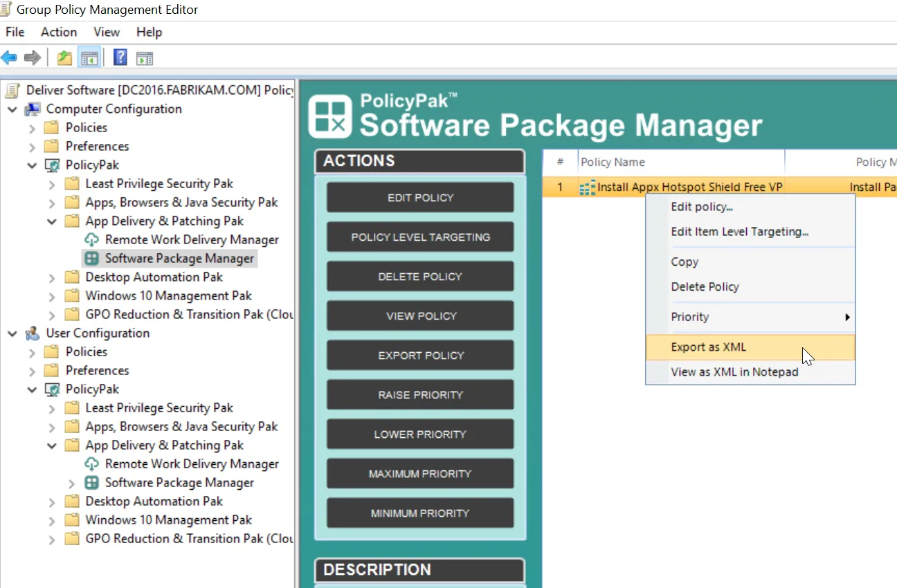Click the Up One Level folder icon
The image size is (897, 588).
64,57
